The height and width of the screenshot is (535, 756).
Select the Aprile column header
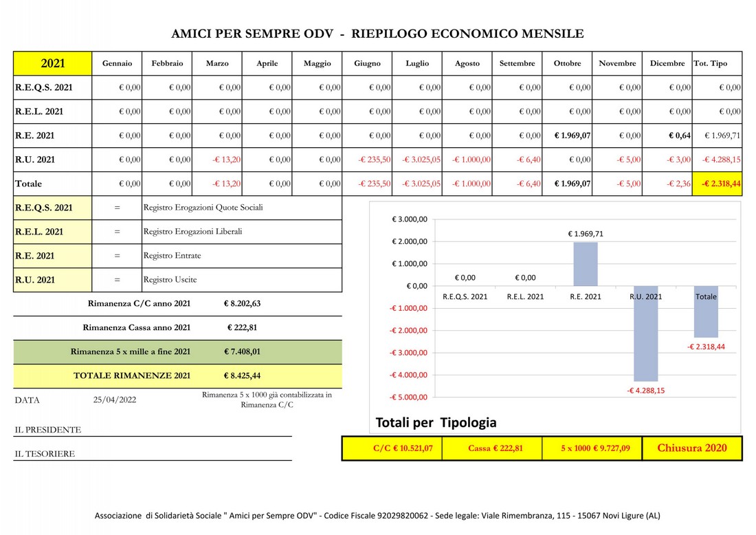pos(267,63)
